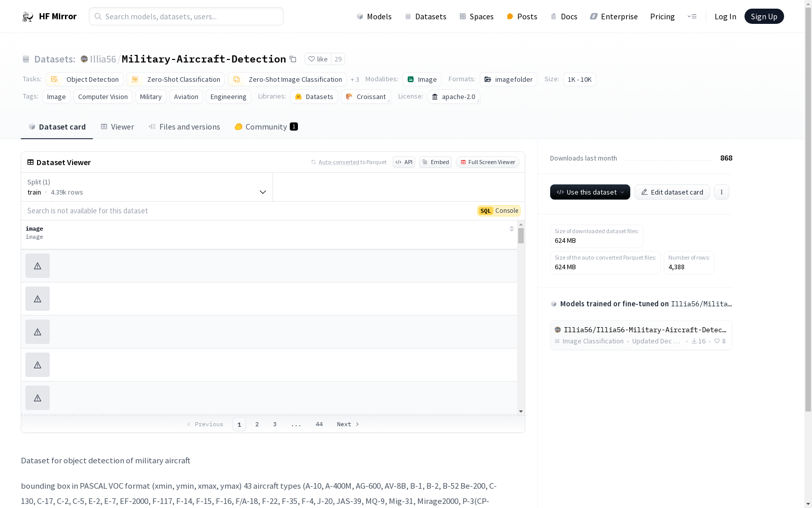Open the API button in Dataset Viewer
The width and height of the screenshot is (812, 508).
click(x=404, y=162)
